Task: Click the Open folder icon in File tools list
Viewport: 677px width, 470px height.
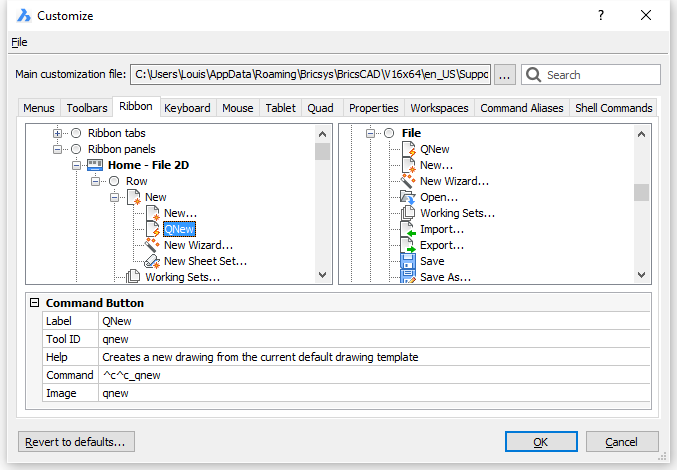Action: 408,197
